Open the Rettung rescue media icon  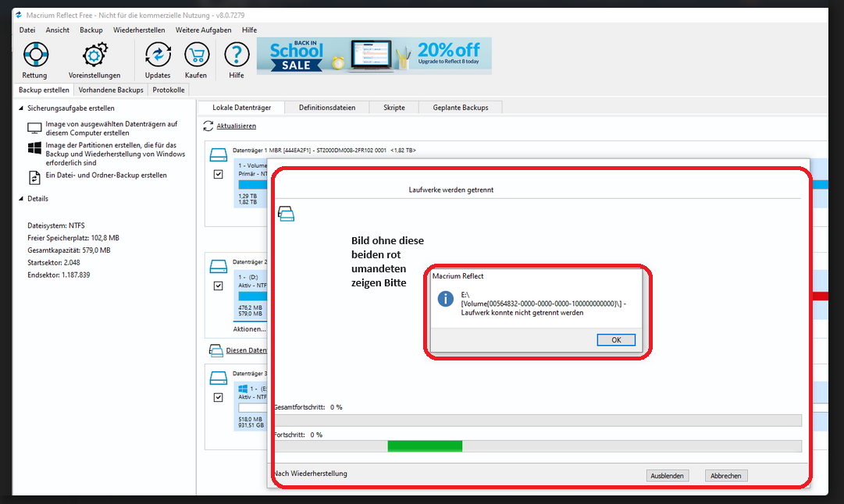coord(36,55)
